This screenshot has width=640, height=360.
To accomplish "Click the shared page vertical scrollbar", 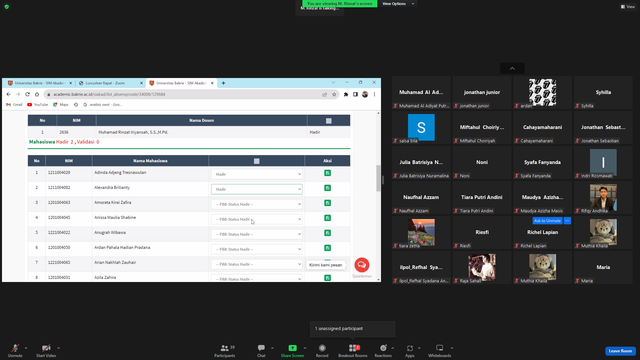I will (378, 178).
